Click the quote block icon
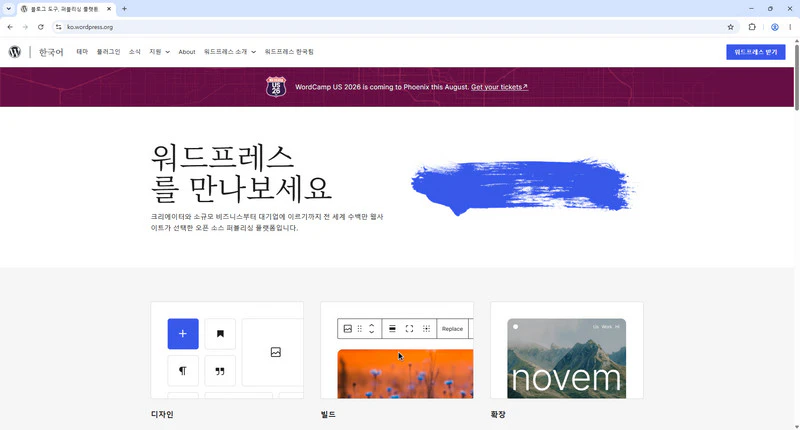800x430 pixels. 220,371
